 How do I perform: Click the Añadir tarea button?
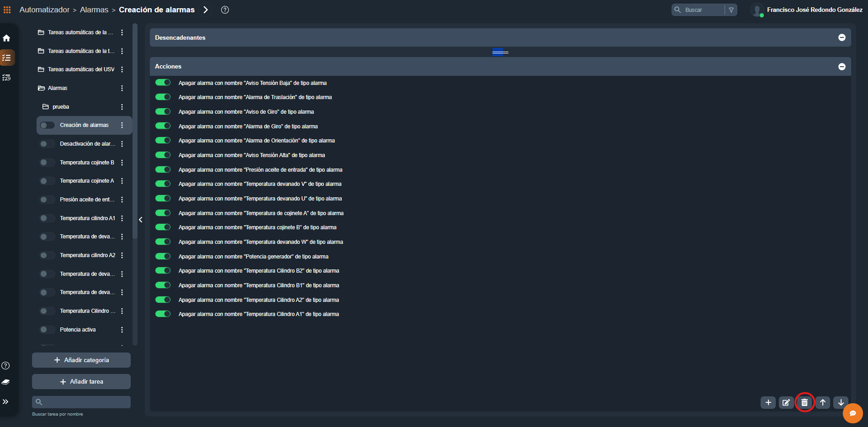coord(81,381)
